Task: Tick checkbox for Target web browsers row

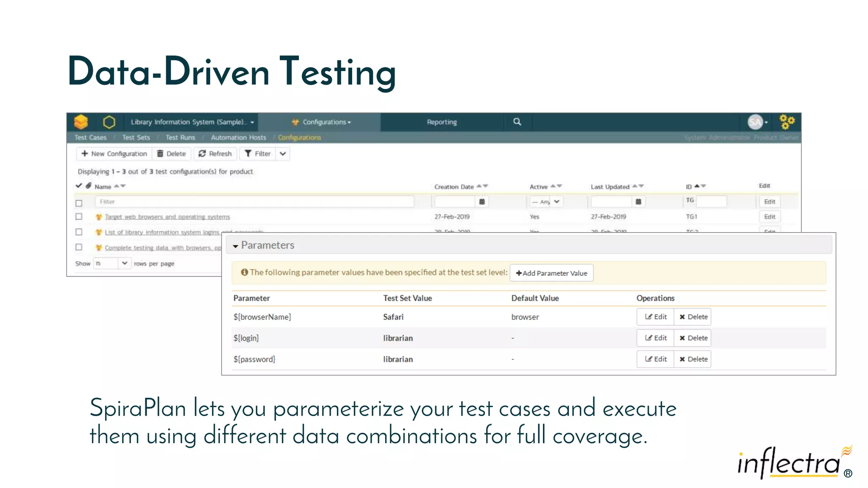Action: [79, 216]
